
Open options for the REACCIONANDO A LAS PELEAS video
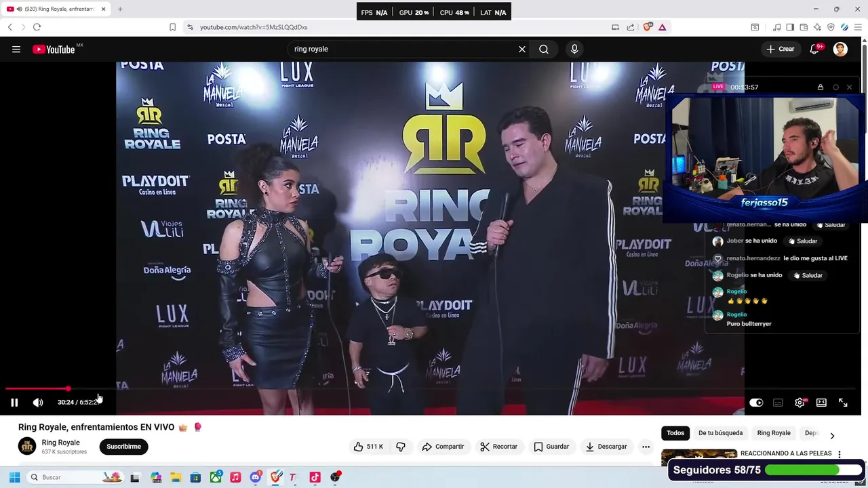(x=840, y=455)
